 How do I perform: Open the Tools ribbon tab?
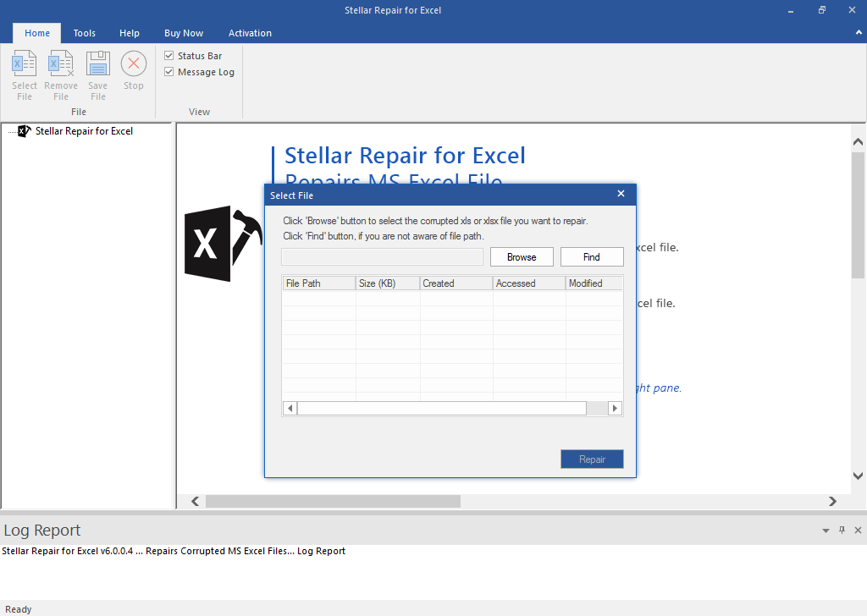[84, 33]
